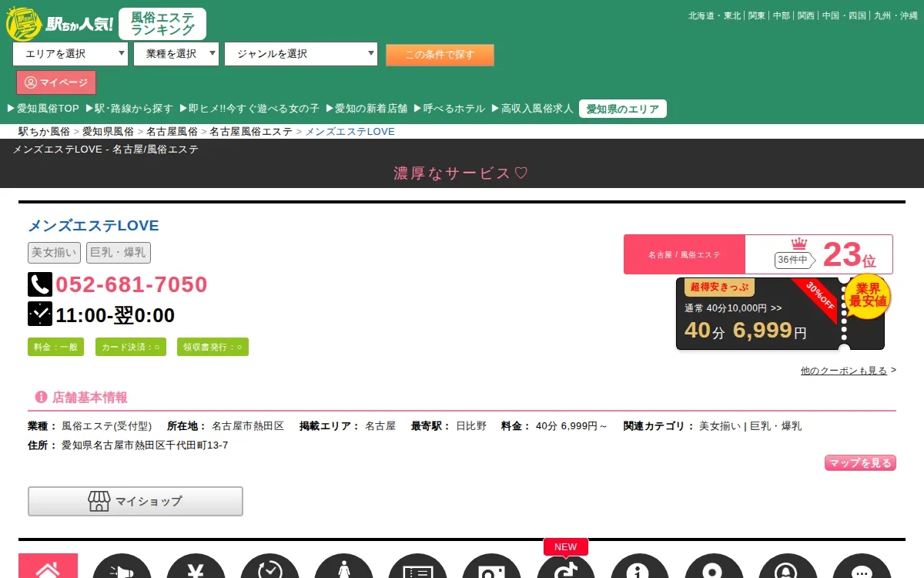Click the 料金：一般 green badge
The image size is (924, 578).
coord(55,347)
